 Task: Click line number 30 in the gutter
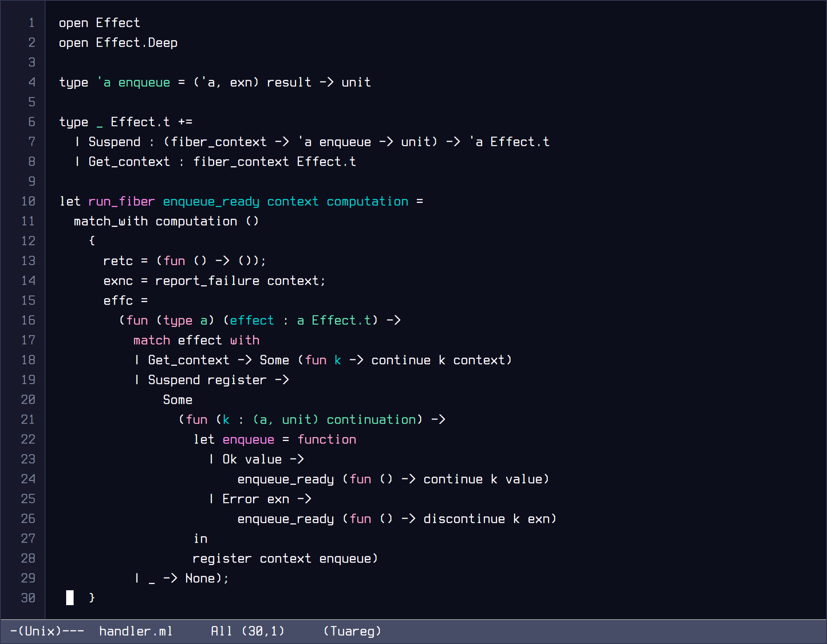pos(28,598)
